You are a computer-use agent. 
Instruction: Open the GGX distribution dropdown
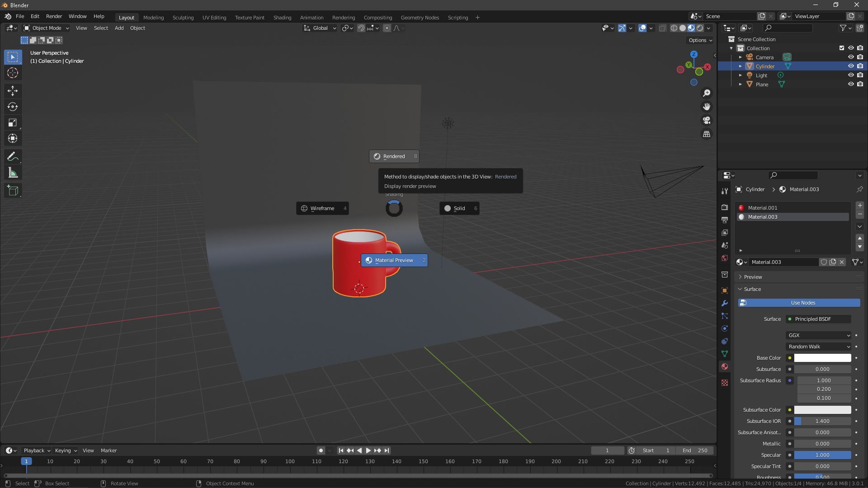818,335
